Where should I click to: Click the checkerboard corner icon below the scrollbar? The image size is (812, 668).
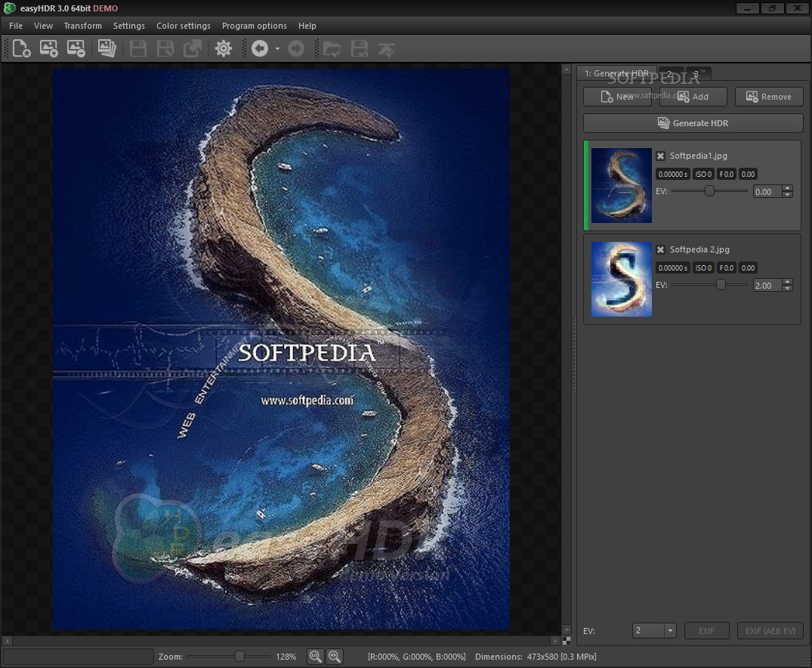pos(566,641)
